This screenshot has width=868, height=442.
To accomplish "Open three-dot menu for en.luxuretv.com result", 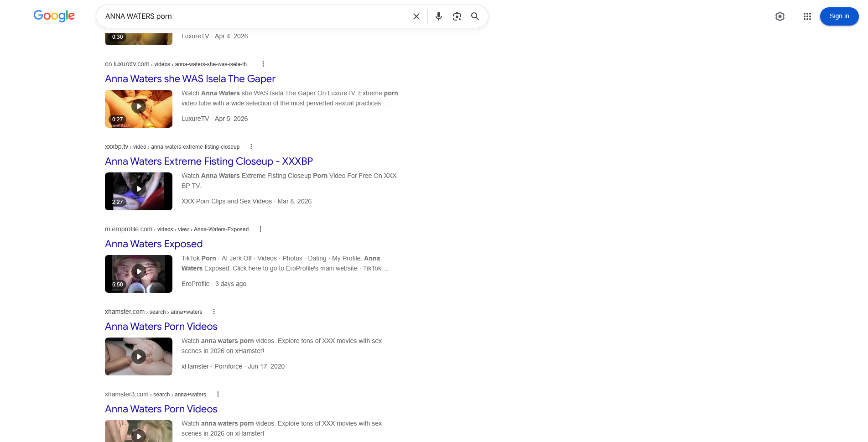I will click(x=263, y=64).
